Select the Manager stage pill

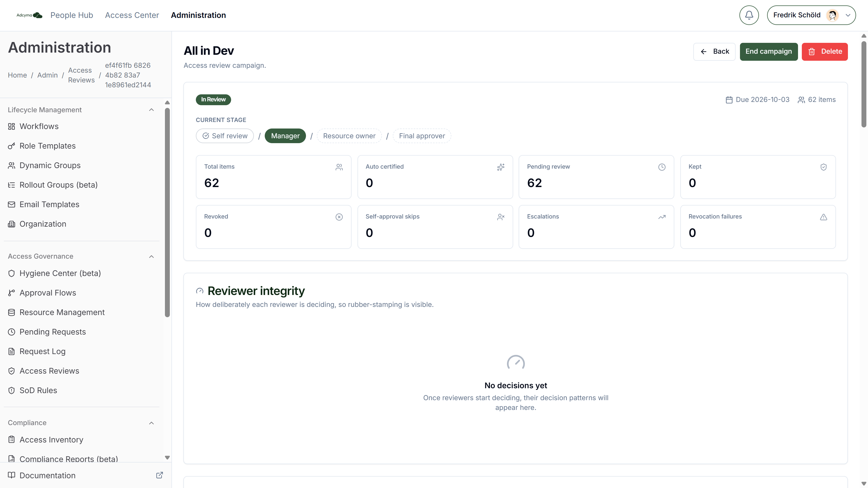pyautogui.click(x=285, y=136)
